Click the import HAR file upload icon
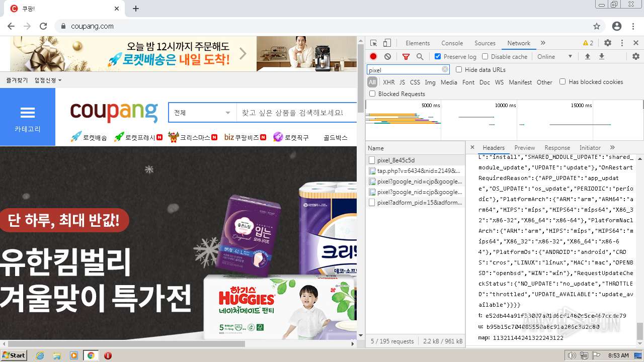 (x=587, y=57)
